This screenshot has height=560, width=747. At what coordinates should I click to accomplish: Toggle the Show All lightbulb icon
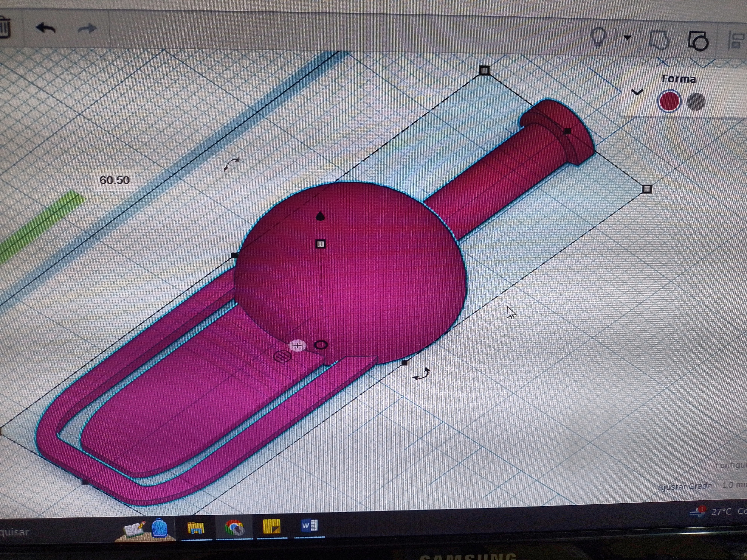[x=598, y=38]
